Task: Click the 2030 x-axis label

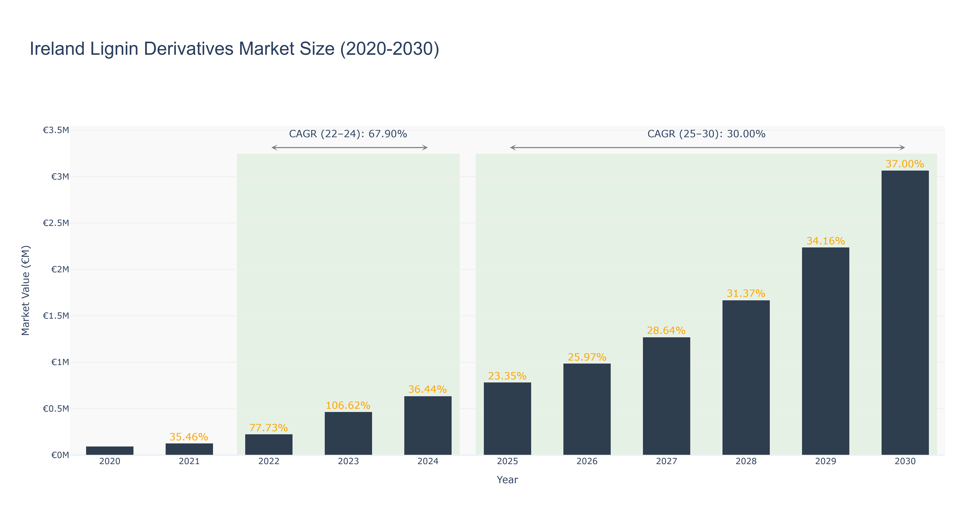Action: 905,461
